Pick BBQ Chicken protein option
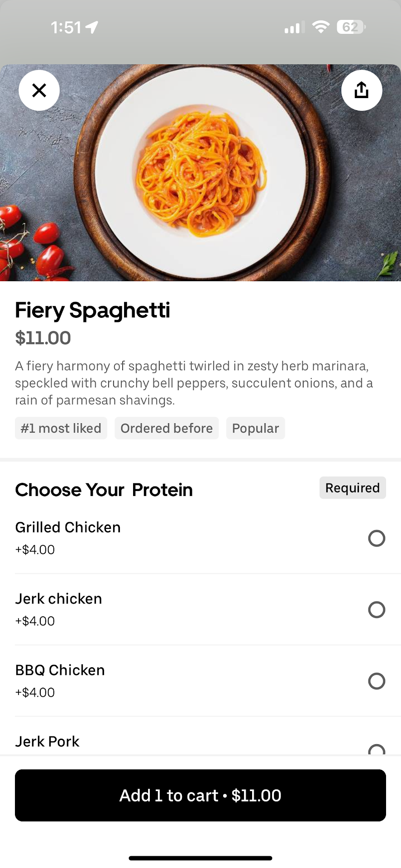401x868 pixels. [x=376, y=681]
